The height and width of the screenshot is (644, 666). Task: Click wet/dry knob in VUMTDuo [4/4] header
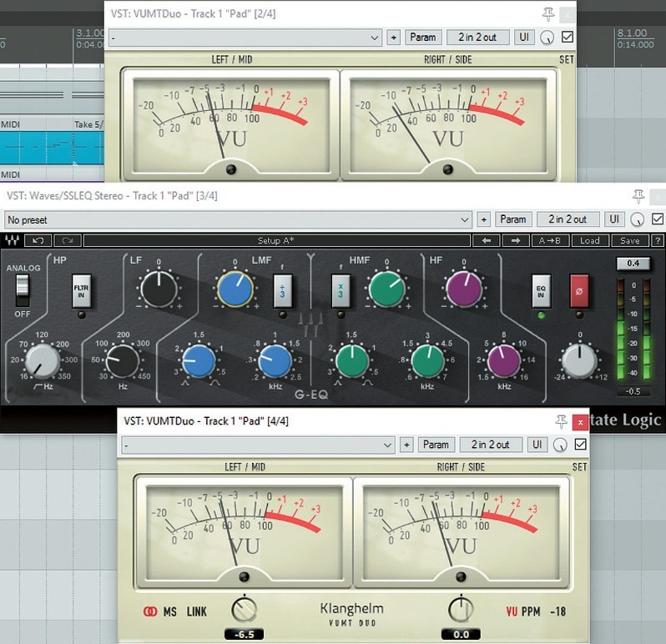point(560,445)
